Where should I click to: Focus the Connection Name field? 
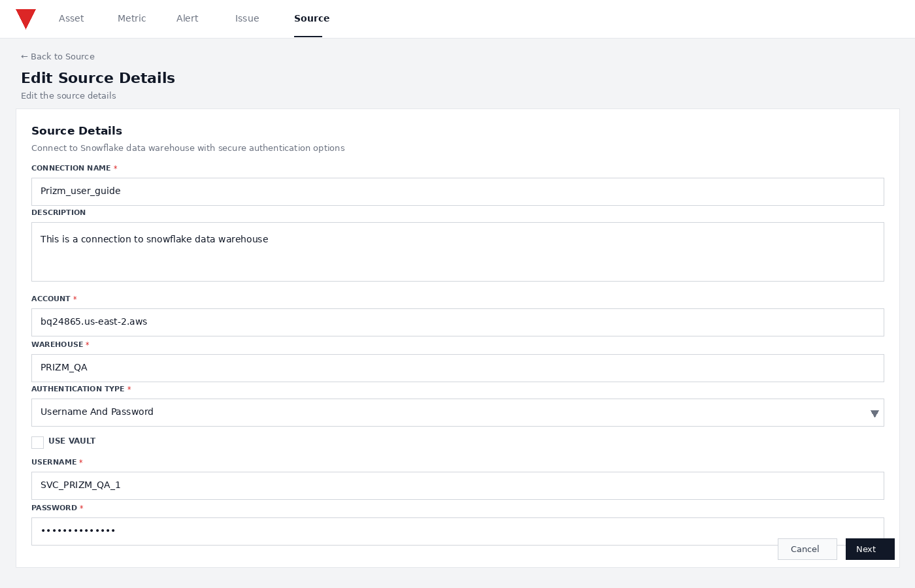pos(457,191)
